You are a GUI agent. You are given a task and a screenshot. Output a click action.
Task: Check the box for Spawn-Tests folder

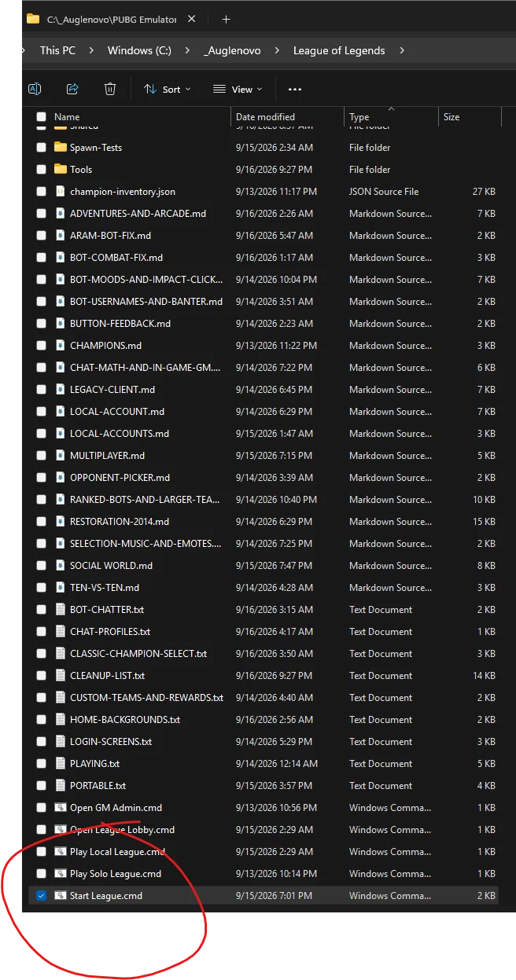[x=41, y=147]
